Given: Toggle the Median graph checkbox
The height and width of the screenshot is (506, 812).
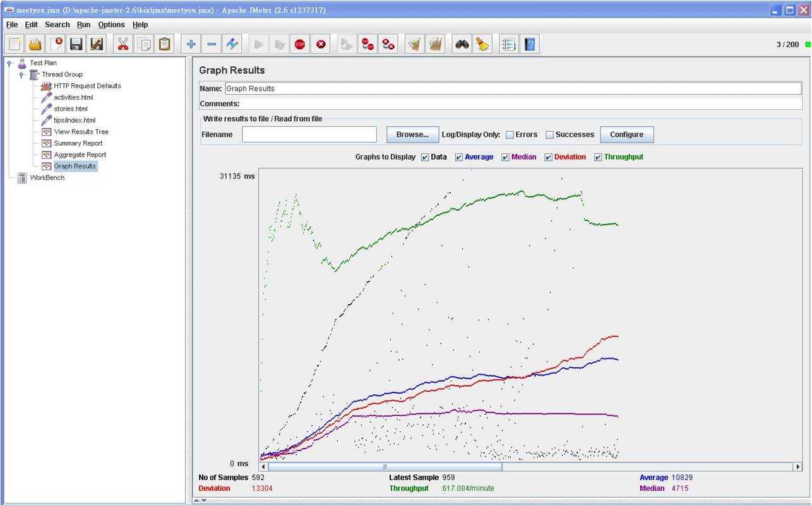Looking at the screenshot, I should click(x=505, y=157).
